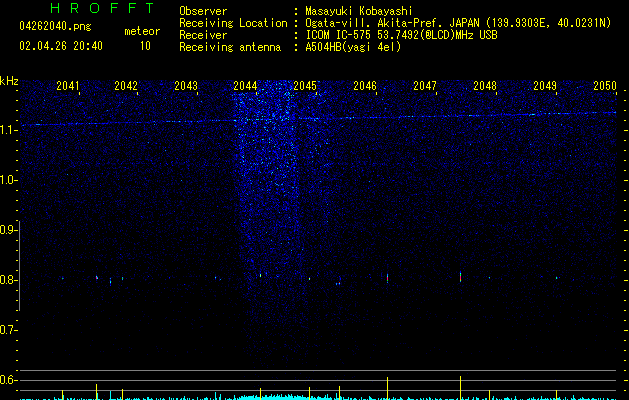629x400 pixels.
Task: Click the Receiving antenna label
Action: pos(230,47)
